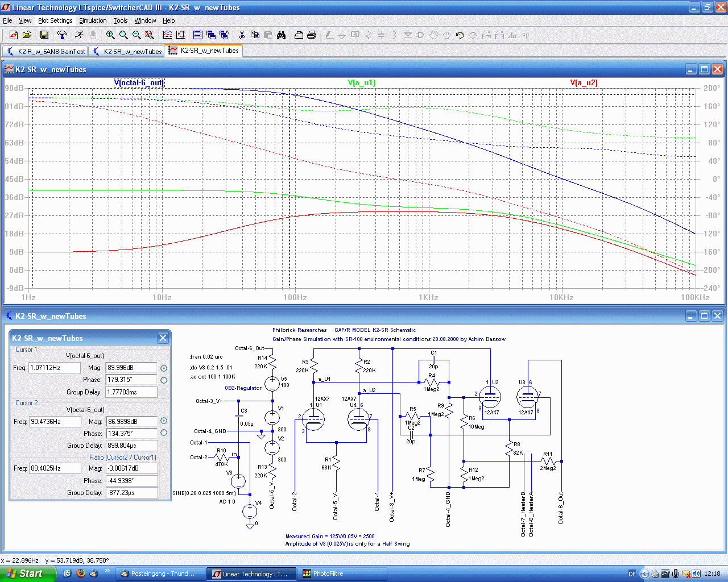Image resolution: width=728 pixels, height=582 pixels.
Task: Click the Zoom In magnifier icon
Action: click(110, 35)
